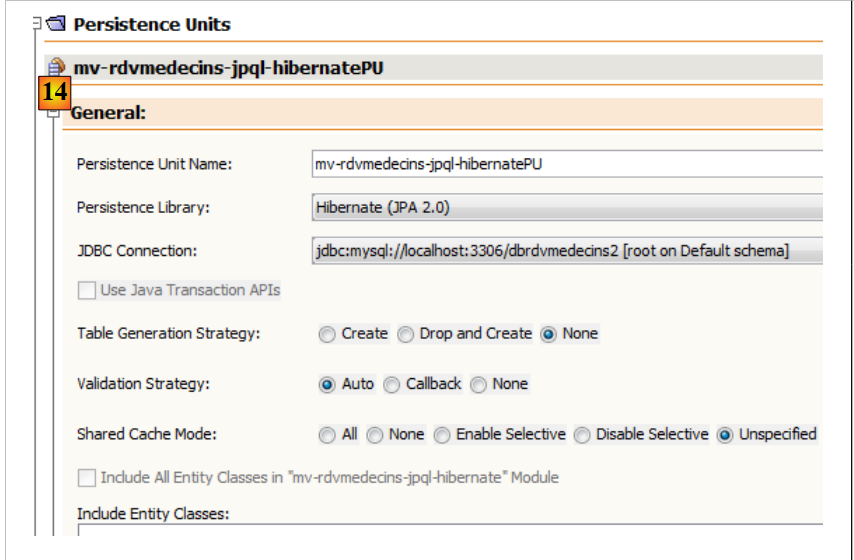Select Enable Selective cache mode
Image resolution: width=854 pixels, height=560 pixels.
(442, 435)
